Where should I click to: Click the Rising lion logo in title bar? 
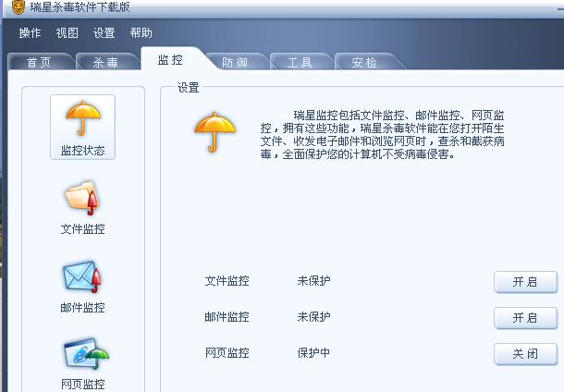point(18,6)
